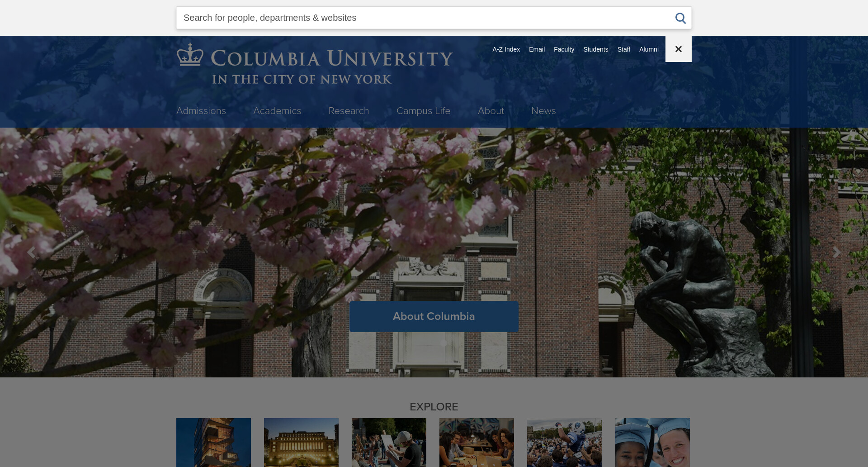Viewport: 868px width, 467px height.
Task: Open the illuminated library at night thumbnail
Action: (301, 443)
